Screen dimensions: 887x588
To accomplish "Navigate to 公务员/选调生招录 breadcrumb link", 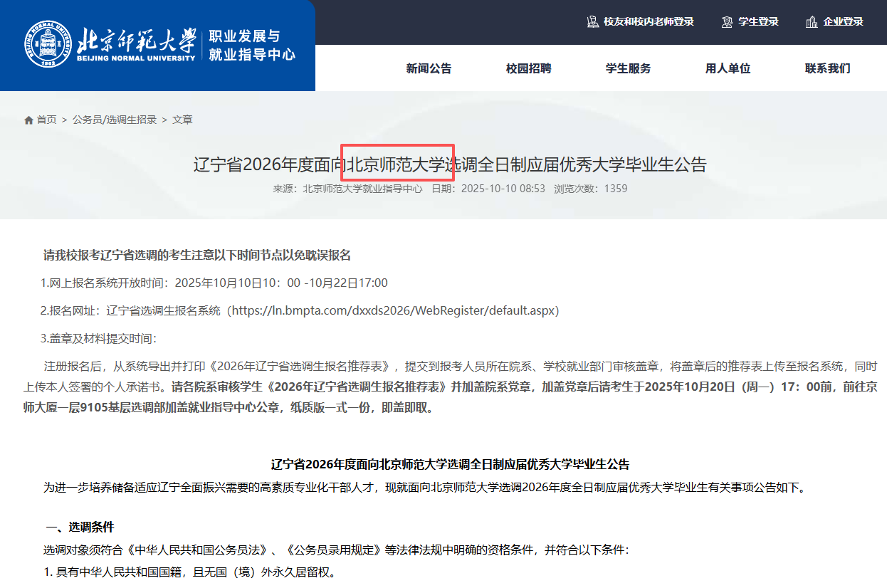I will click(x=114, y=120).
